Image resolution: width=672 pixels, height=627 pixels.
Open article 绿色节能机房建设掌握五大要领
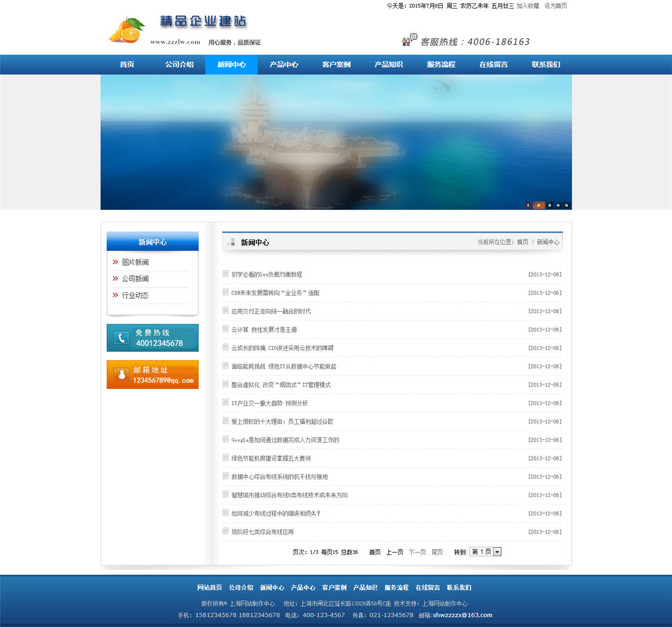271,458
